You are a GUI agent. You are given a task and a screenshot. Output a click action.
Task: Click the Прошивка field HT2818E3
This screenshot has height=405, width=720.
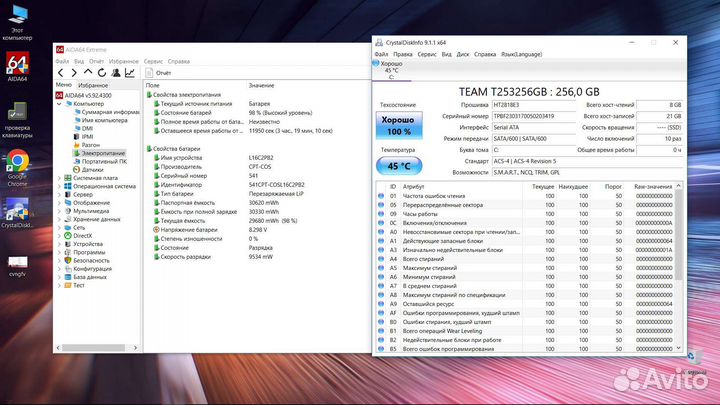pyautogui.click(x=534, y=105)
